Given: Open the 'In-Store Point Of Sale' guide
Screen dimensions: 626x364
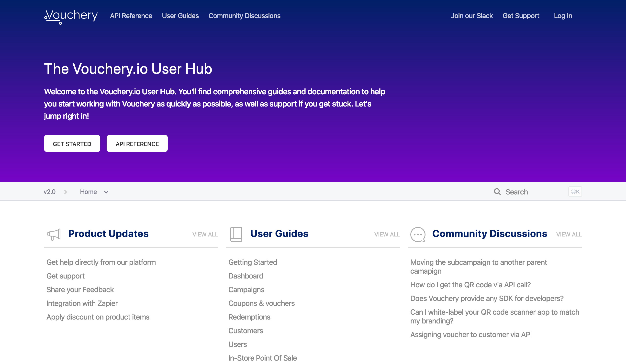Looking at the screenshot, I should [263, 358].
